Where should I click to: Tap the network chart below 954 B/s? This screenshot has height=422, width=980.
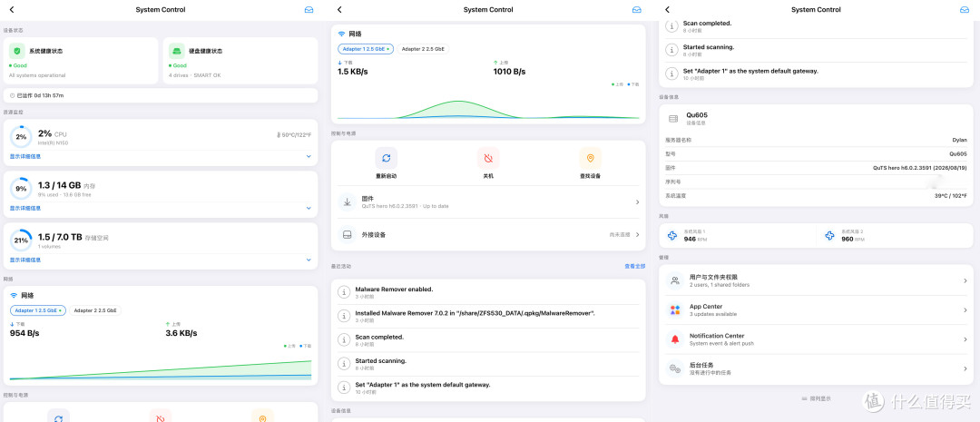coord(161,368)
